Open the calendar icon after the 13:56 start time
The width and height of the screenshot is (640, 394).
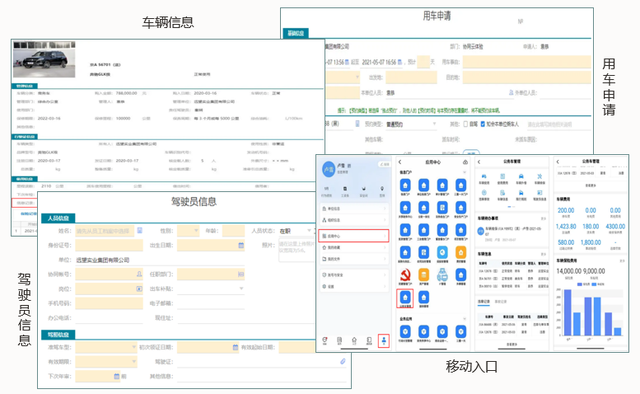(347, 62)
